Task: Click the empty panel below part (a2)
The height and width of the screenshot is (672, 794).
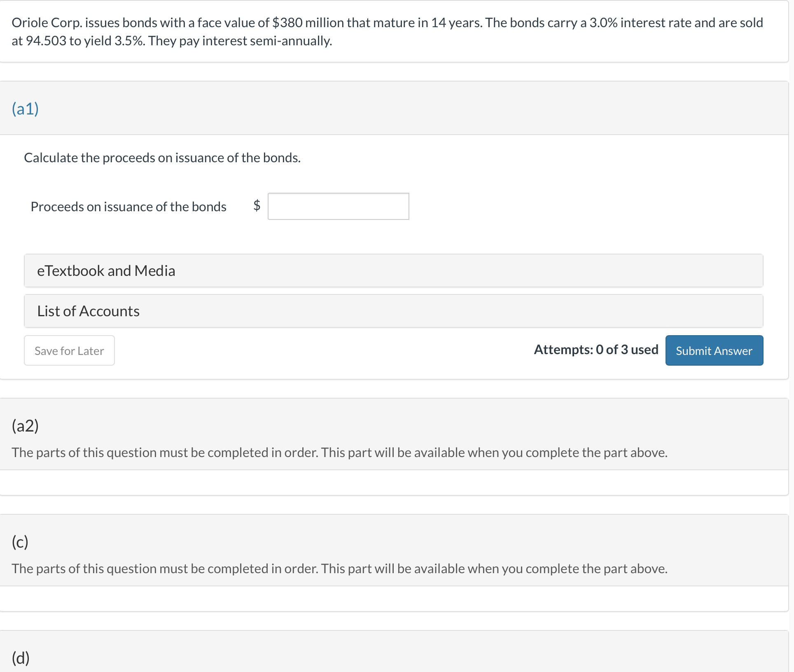Action: tap(394, 483)
